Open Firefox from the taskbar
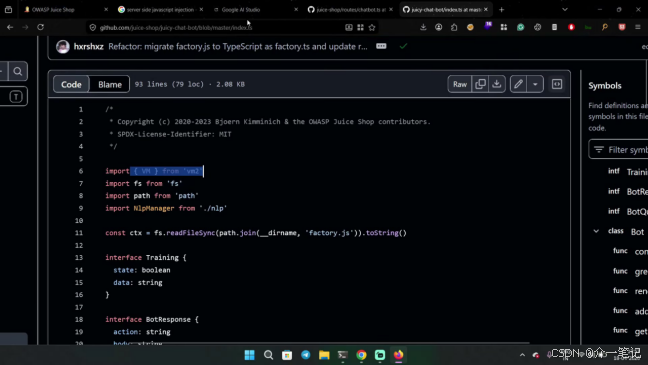 tap(398, 355)
